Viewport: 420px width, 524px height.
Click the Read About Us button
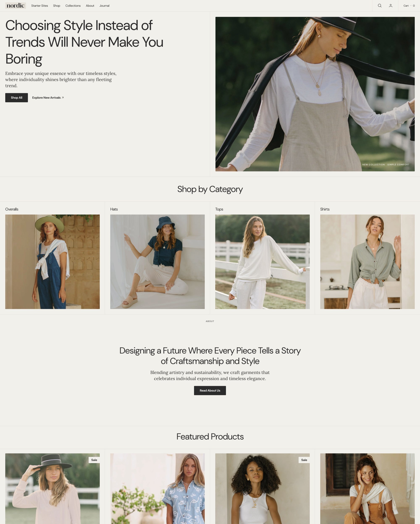pos(210,391)
